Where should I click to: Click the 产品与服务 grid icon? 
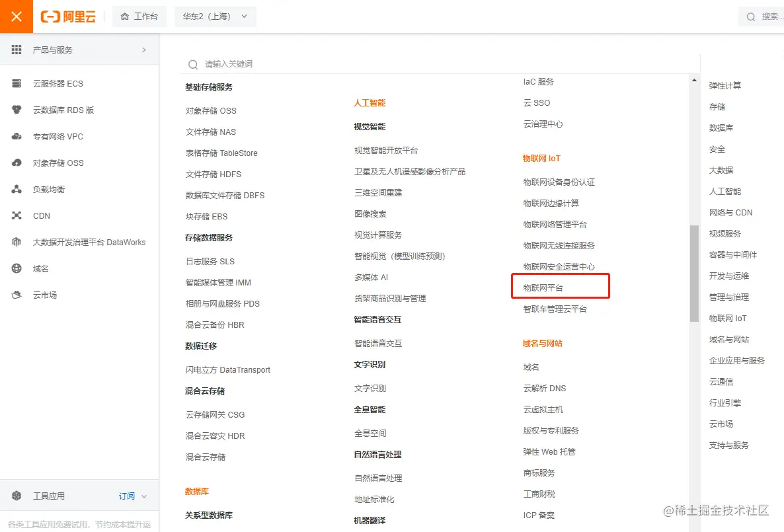(17, 50)
